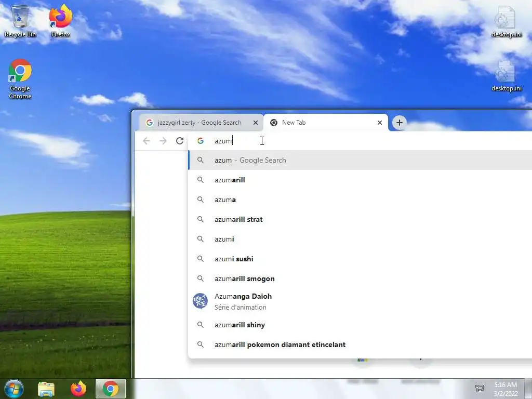Click Chrome's forward navigation arrow
Viewport: 532px width, 399px height.
tap(163, 141)
